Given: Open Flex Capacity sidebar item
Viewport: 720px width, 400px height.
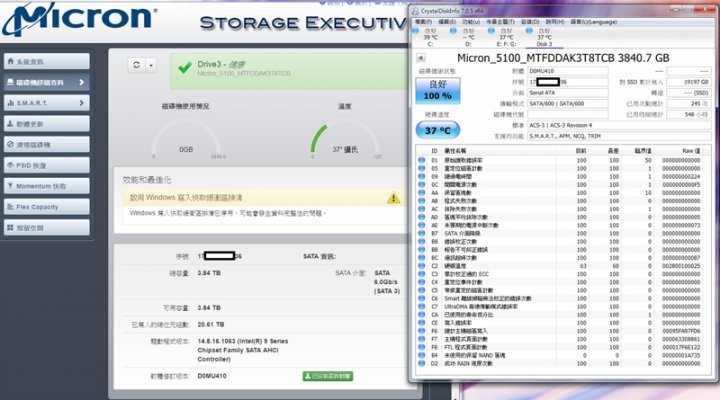Looking at the screenshot, I should tap(47, 207).
